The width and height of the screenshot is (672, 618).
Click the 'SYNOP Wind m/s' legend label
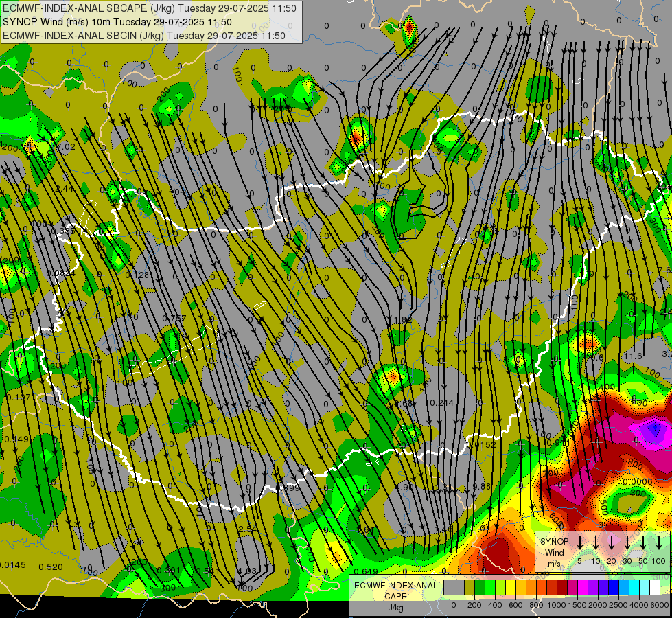[554, 552]
